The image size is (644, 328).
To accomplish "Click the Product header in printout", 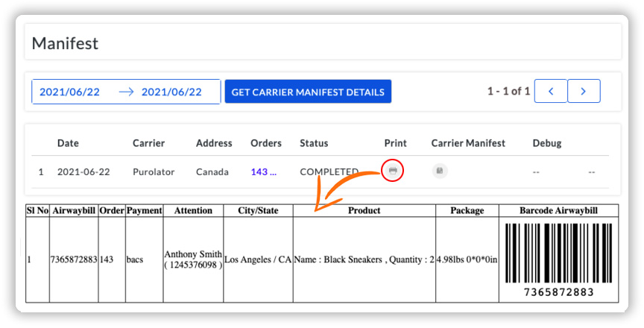I will click(364, 211).
